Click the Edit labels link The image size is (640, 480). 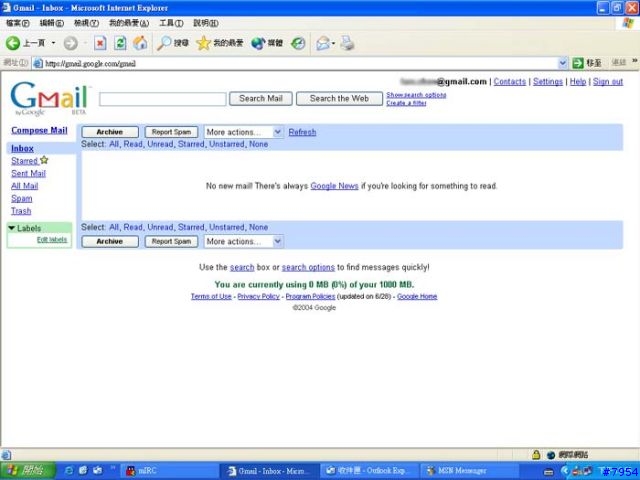click(52, 240)
